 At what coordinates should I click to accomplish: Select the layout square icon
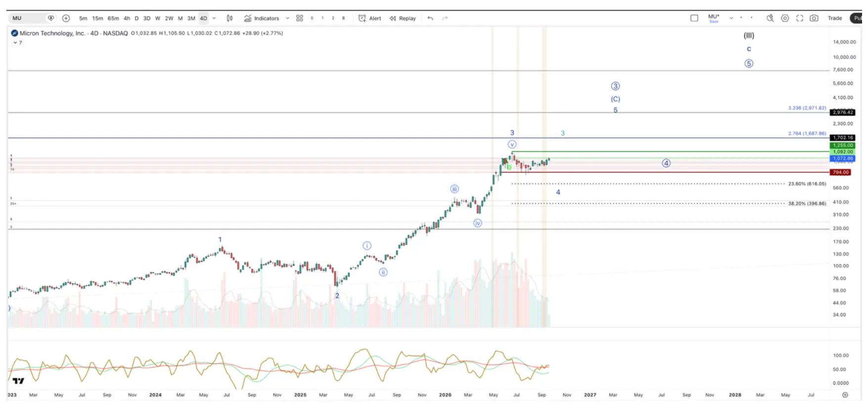coord(694,18)
